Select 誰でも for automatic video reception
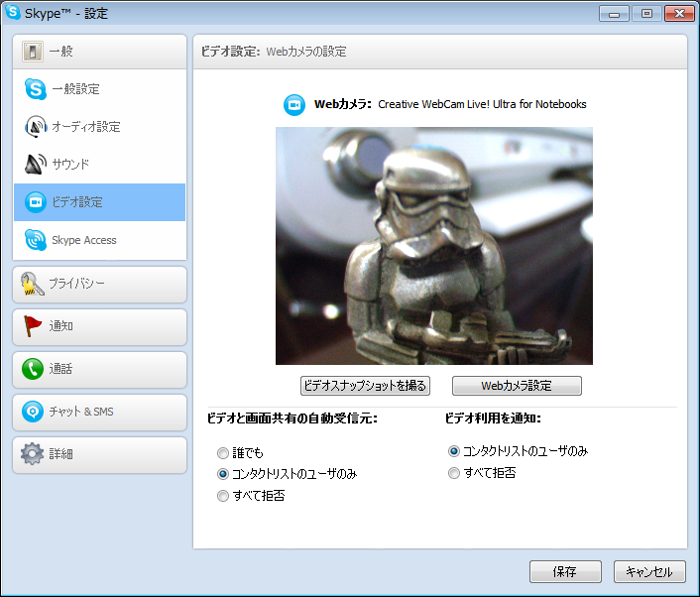 click(x=223, y=453)
